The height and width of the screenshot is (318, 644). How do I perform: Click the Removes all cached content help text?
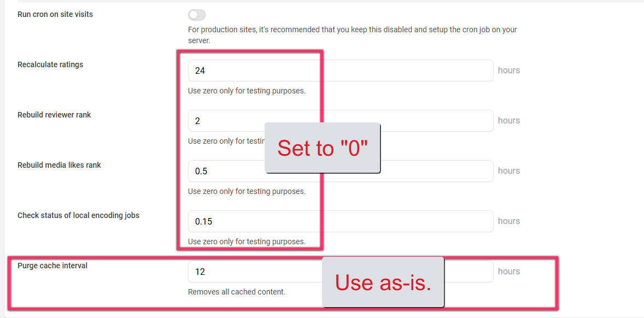(237, 292)
